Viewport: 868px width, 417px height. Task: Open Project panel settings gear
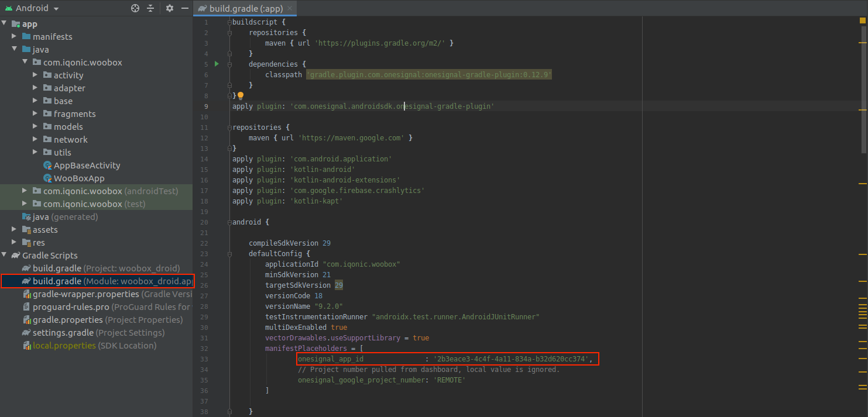(170, 8)
